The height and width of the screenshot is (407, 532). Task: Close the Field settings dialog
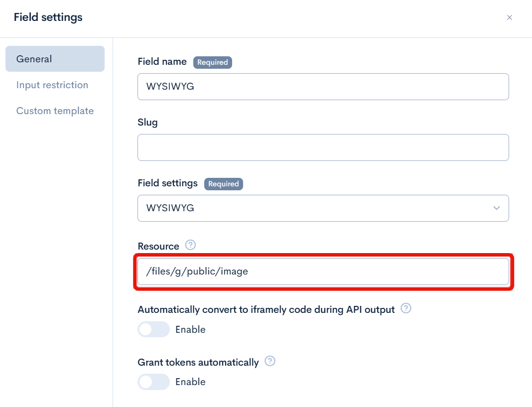[509, 18]
